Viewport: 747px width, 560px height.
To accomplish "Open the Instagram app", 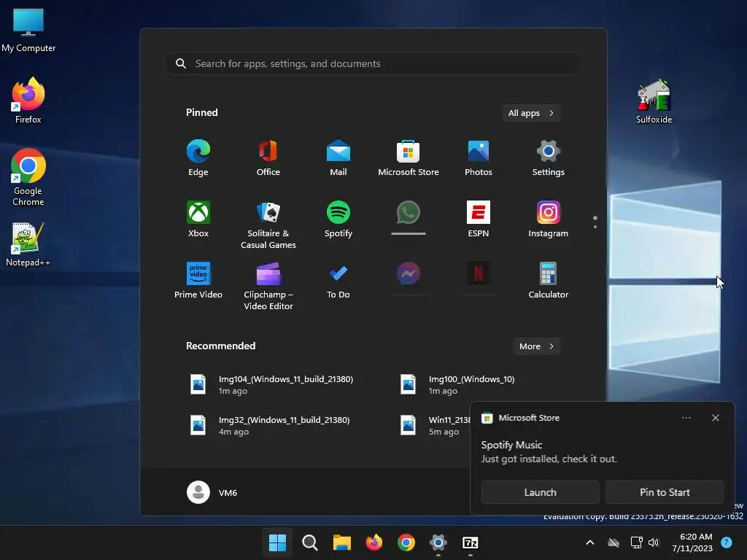I will point(549,219).
